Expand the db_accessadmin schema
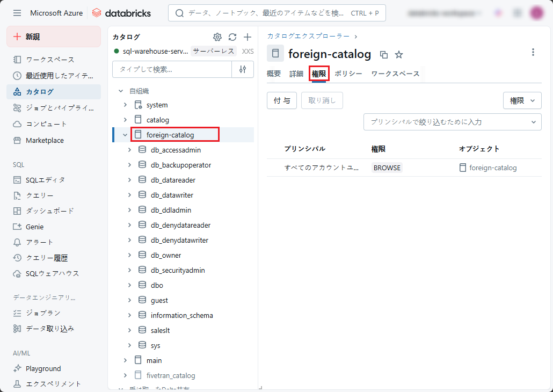 [x=129, y=150]
